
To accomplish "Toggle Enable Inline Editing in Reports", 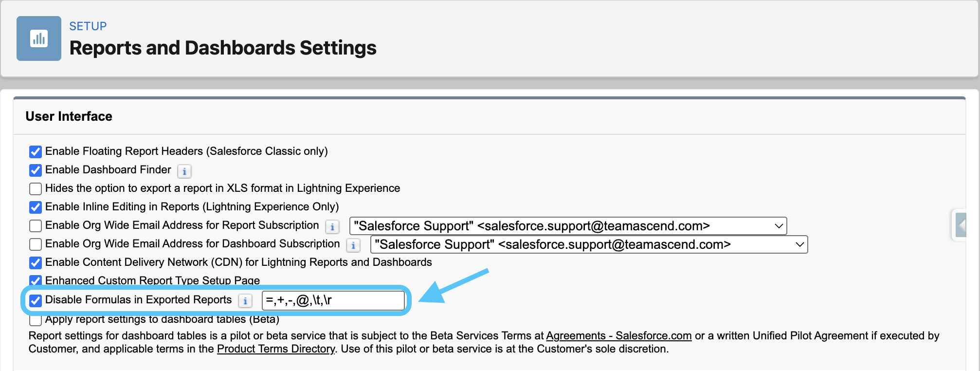I will [36, 207].
